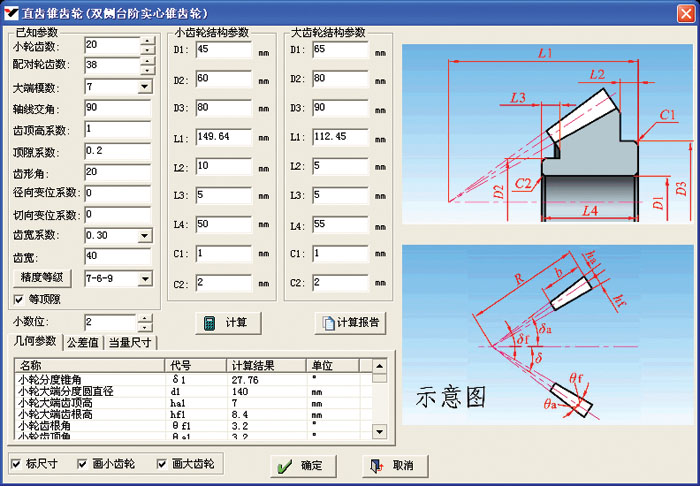Screen dimensions: 700x486
Task: Click the title bar application icon
Action: point(11,13)
